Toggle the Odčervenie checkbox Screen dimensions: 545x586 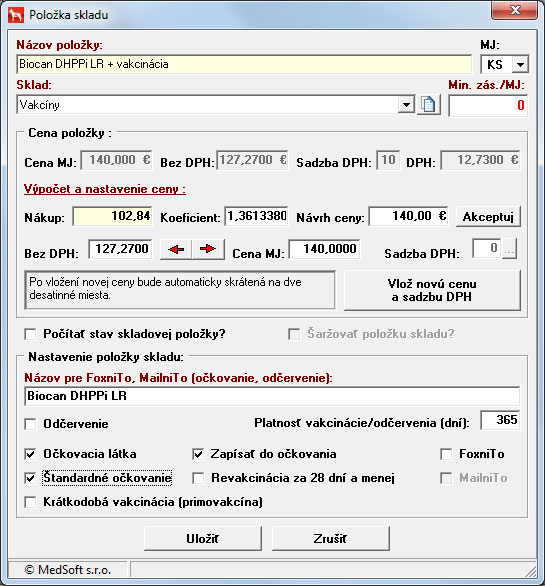click(30, 424)
